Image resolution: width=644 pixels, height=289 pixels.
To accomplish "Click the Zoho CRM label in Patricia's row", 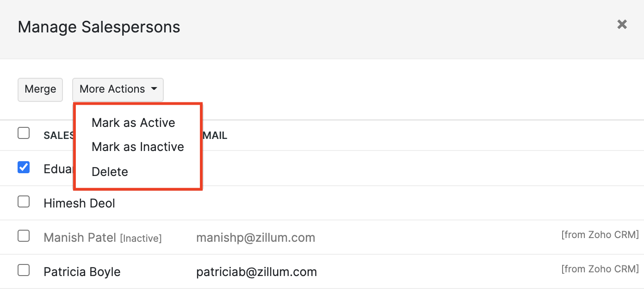I will click(600, 269).
